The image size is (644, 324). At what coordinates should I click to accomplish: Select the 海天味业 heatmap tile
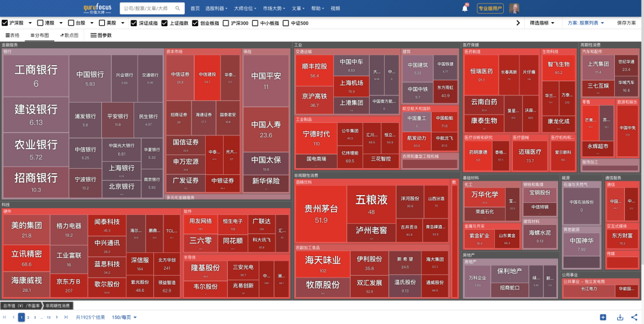[x=323, y=264]
